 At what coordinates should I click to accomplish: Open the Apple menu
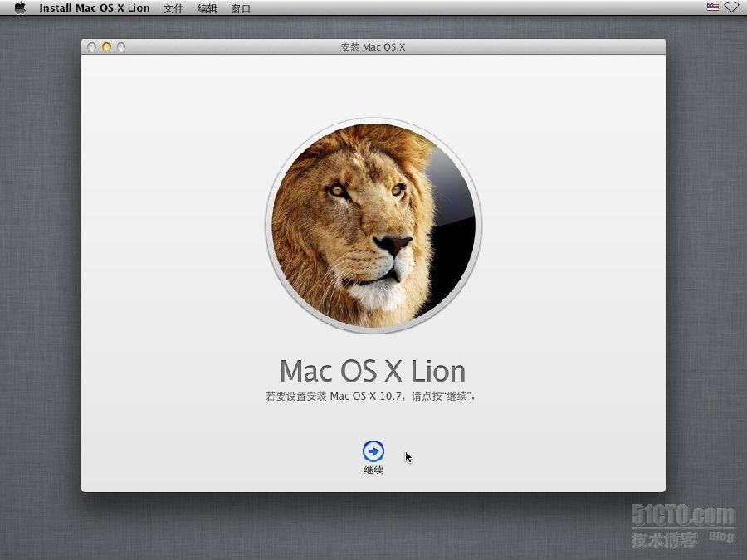[x=20, y=7]
